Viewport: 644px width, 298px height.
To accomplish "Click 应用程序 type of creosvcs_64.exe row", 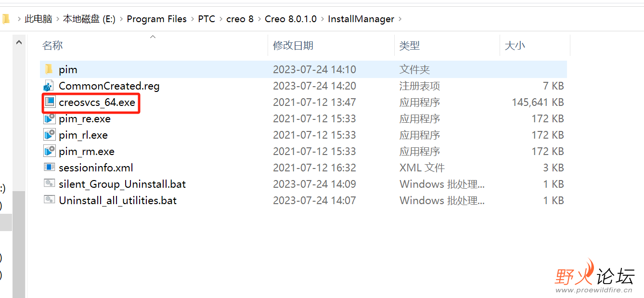I will (420, 103).
